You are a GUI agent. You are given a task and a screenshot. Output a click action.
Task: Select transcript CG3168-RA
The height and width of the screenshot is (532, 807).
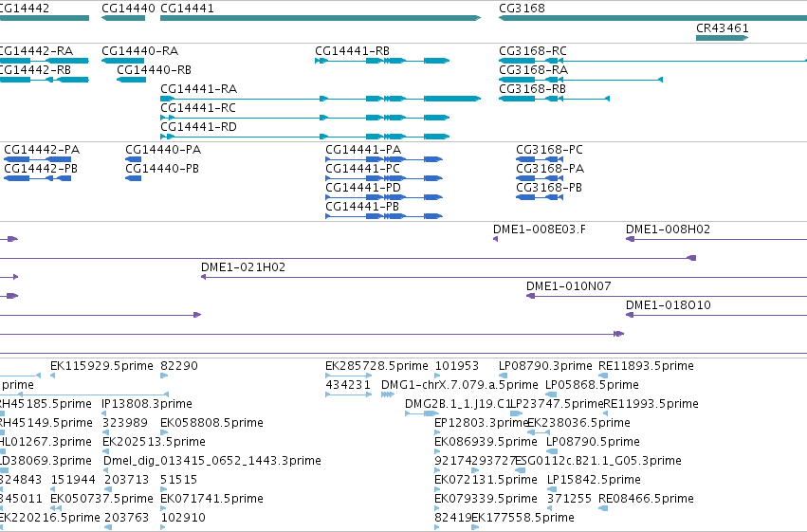coord(580,80)
